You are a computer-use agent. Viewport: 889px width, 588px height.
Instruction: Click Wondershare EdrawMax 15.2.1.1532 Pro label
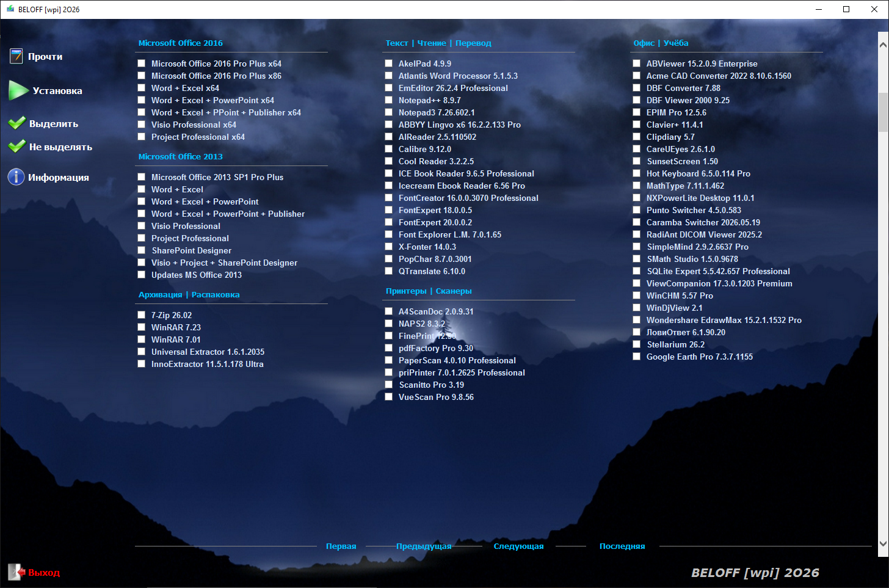coord(724,320)
